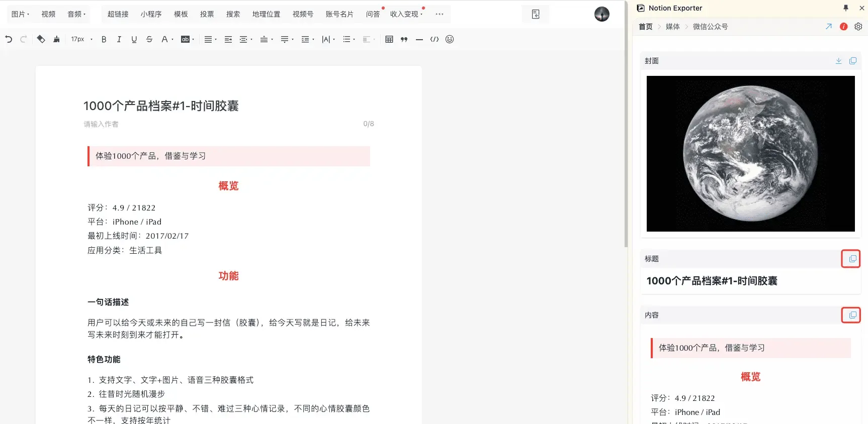Open the space-after-paragraph dropdown

[287, 39]
